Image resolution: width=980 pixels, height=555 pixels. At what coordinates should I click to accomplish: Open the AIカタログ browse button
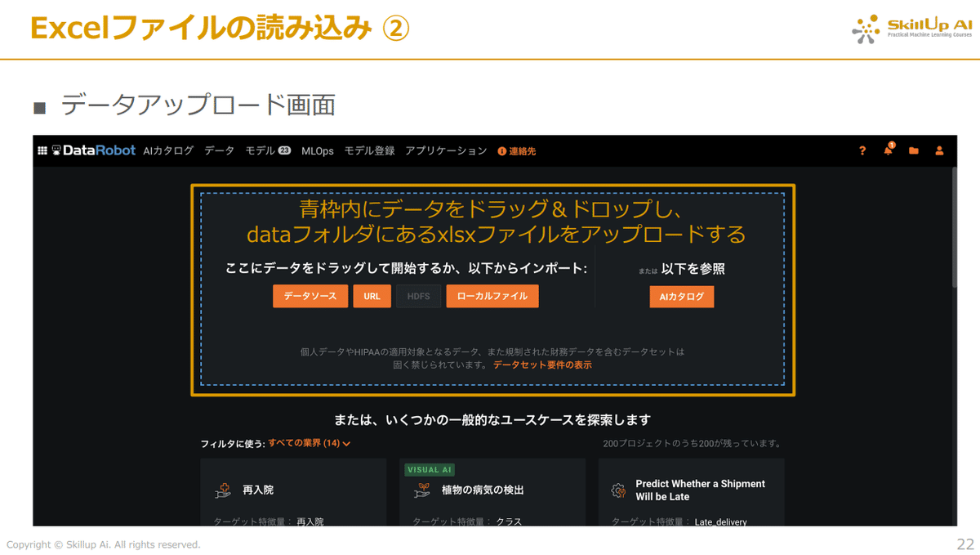coord(682,298)
